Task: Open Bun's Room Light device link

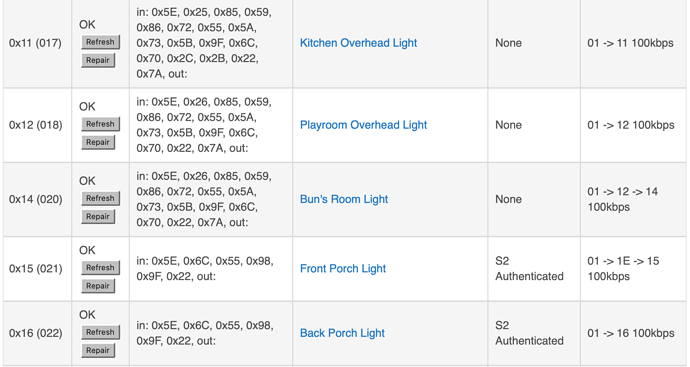Action: (344, 199)
